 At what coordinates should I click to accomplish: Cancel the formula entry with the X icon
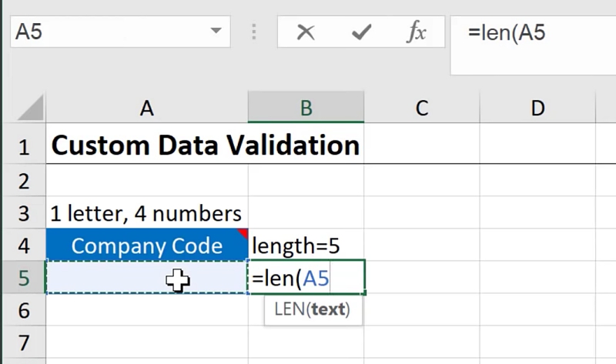pyautogui.click(x=306, y=32)
